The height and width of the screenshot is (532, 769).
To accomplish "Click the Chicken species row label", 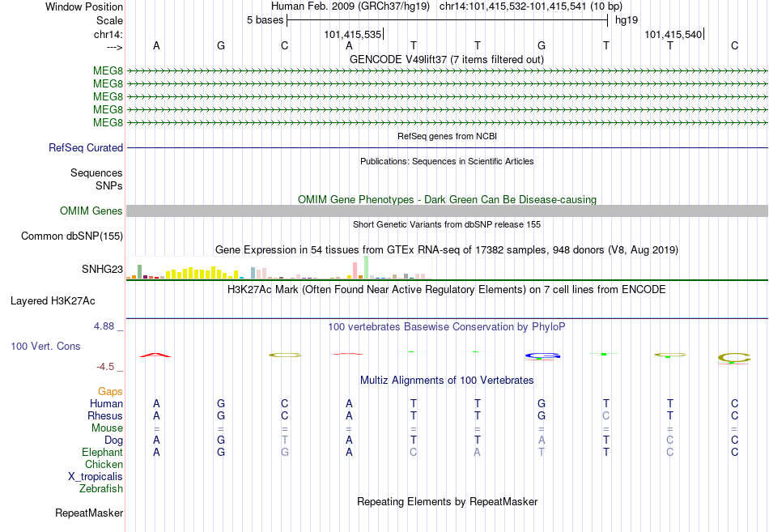I will click(x=104, y=464).
